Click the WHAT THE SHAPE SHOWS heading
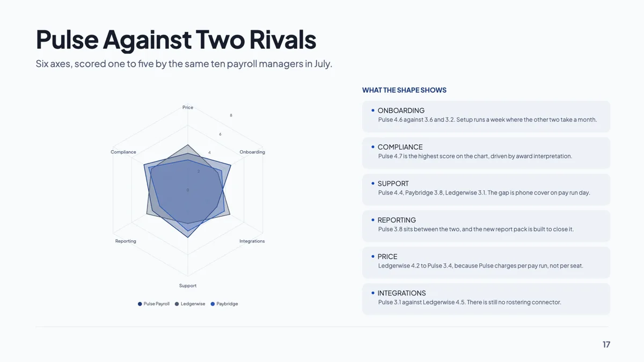 click(x=404, y=90)
